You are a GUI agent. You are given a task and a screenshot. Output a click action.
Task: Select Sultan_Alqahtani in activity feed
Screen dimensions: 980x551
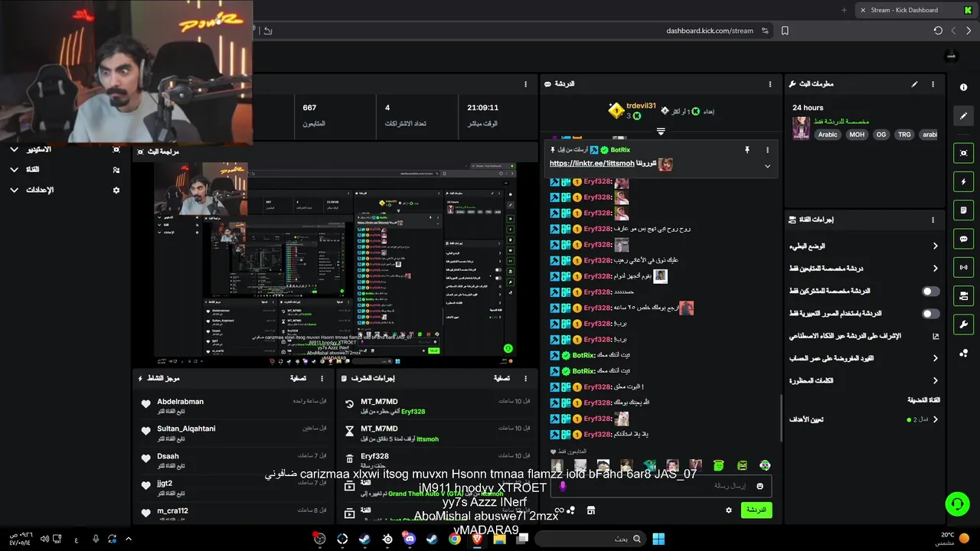(186, 429)
